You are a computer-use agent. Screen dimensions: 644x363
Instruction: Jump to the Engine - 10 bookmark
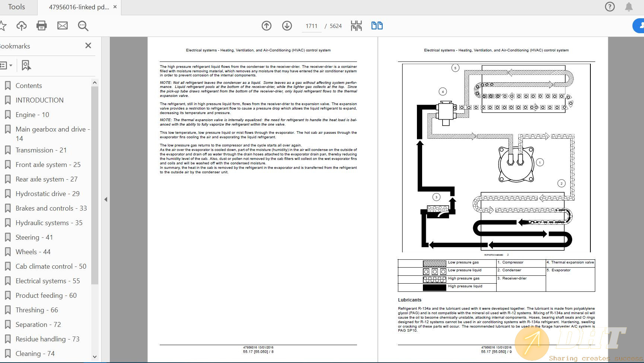(32, 114)
